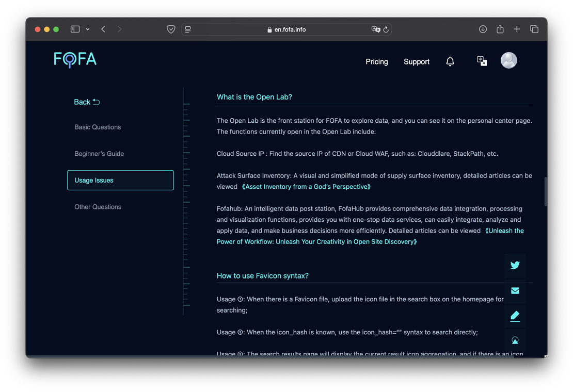The height and width of the screenshot is (392, 573).
Task: Select the Usage Issues tab
Action: point(120,180)
